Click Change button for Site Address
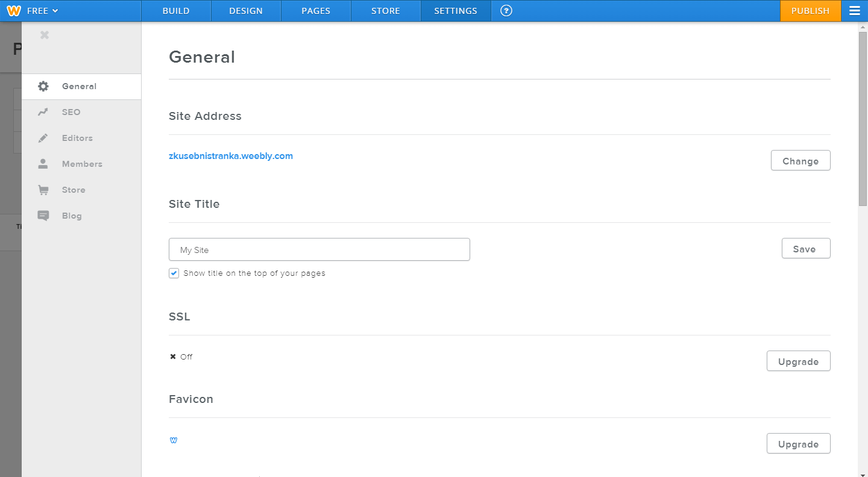The image size is (868, 477). pyautogui.click(x=800, y=161)
